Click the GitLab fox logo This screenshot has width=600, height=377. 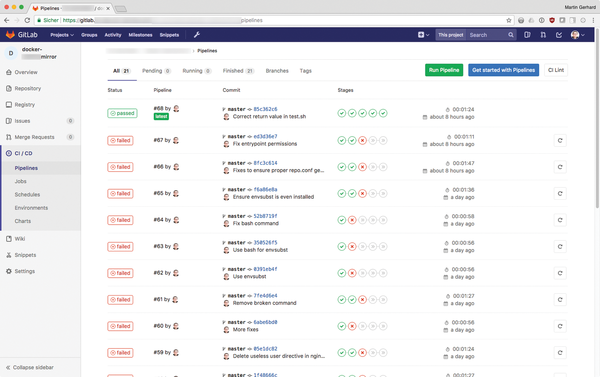pos(10,35)
